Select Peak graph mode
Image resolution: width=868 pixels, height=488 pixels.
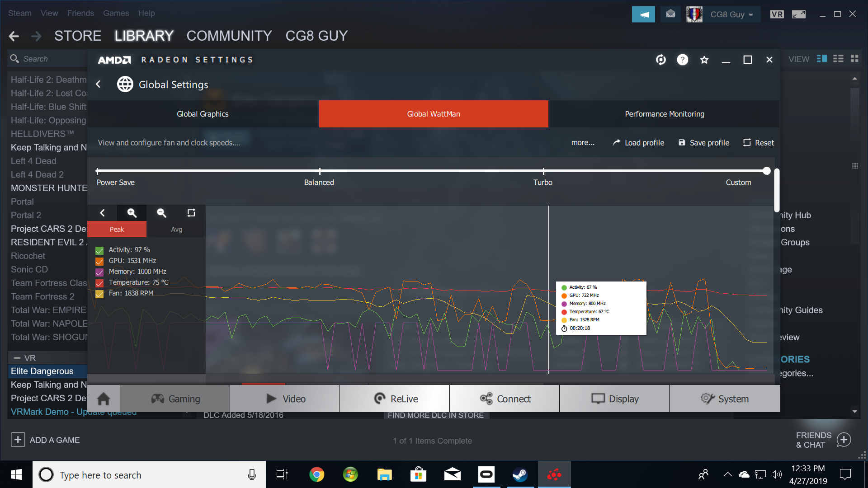point(117,229)
